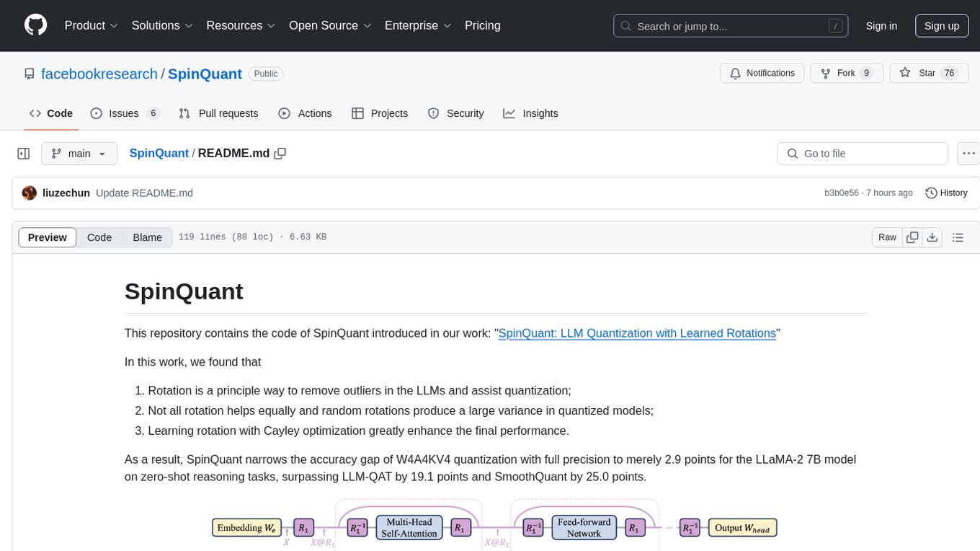Switch to Preview view
Viewport: 980px width, 551px height.
[x=48, y=237]
